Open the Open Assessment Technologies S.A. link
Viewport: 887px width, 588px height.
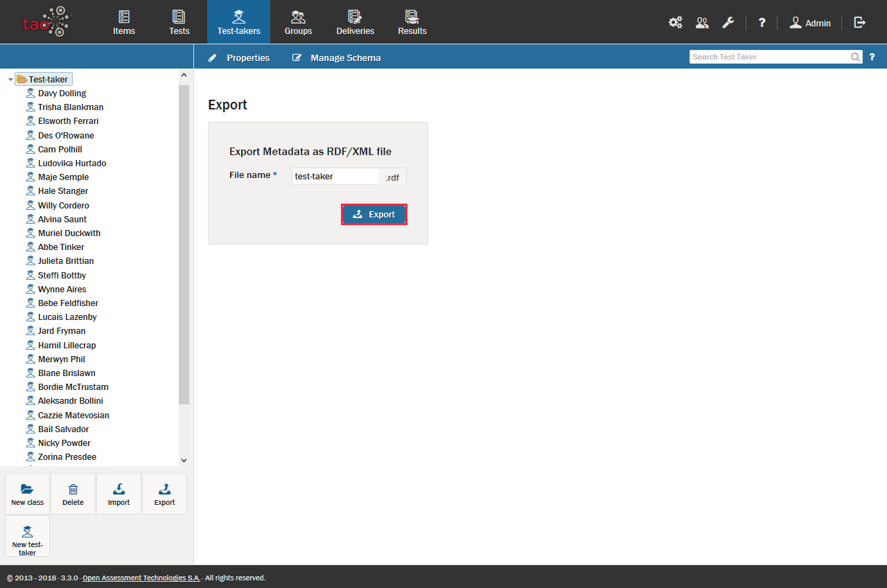tap(141, 577)
